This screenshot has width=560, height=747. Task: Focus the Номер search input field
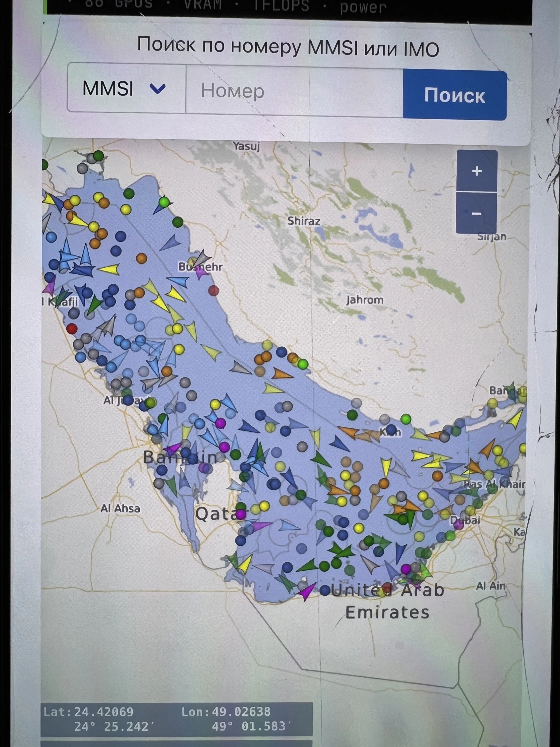pyautogui.click(x=294, y=91)
